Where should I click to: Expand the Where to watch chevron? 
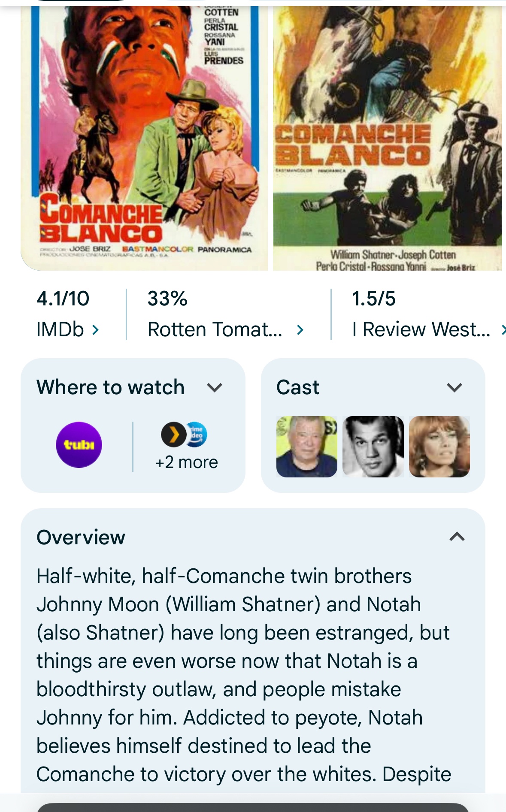pos(215,388)
